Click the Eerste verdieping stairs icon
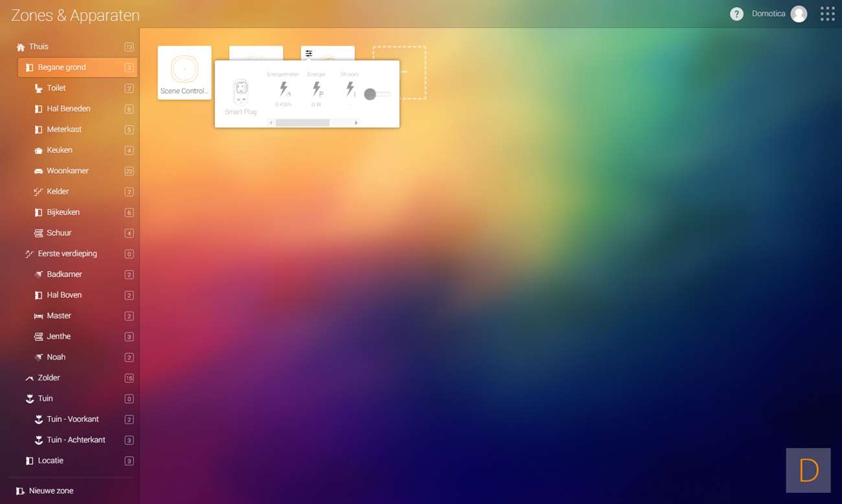This screenshot has width=842, height=504. pos(30,254)
